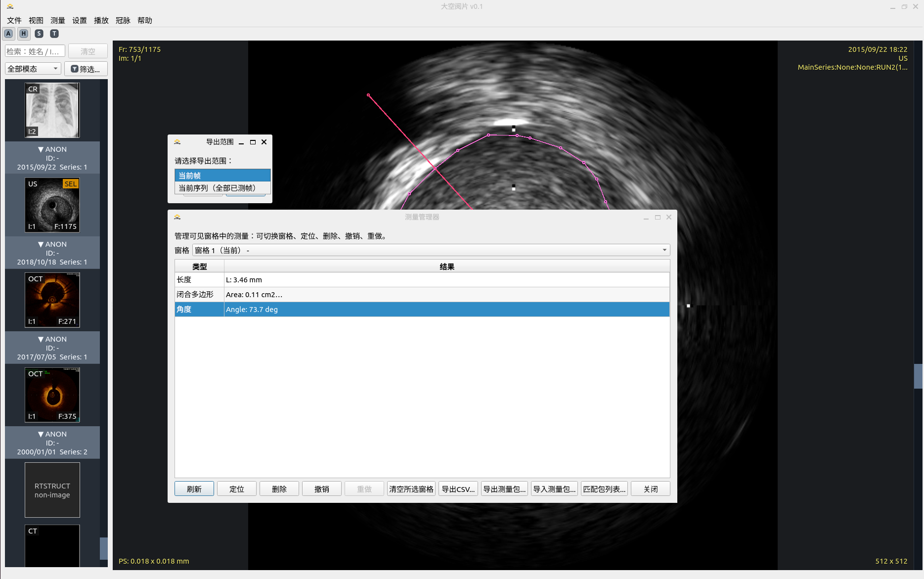The image size is (924, 579).
Task: Open the 测量 menu
Action: pos(57,20)
